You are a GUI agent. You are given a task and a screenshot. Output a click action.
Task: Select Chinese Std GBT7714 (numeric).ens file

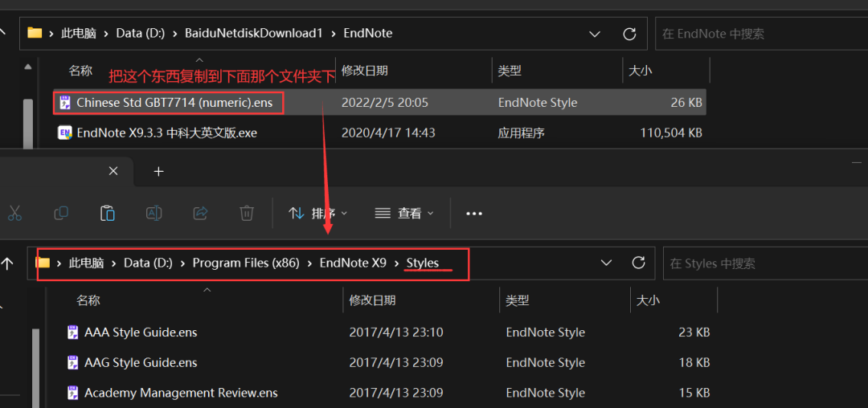(x=379, y=102)
